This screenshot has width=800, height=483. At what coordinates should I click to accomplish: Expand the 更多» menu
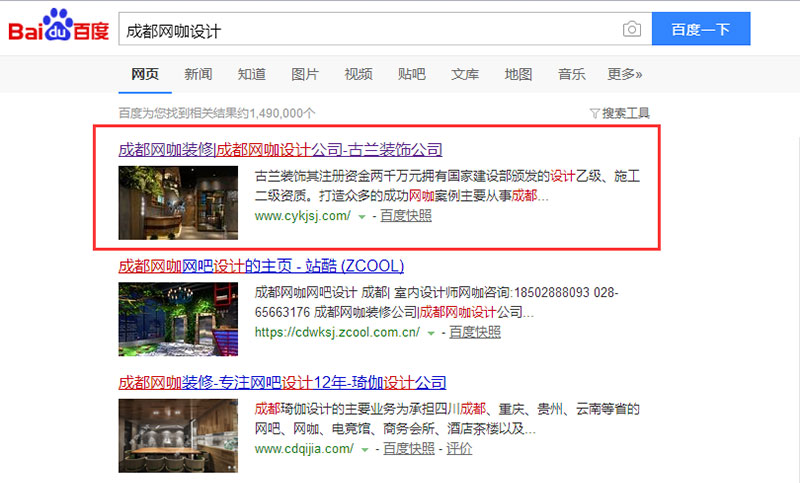coord(624,74)
